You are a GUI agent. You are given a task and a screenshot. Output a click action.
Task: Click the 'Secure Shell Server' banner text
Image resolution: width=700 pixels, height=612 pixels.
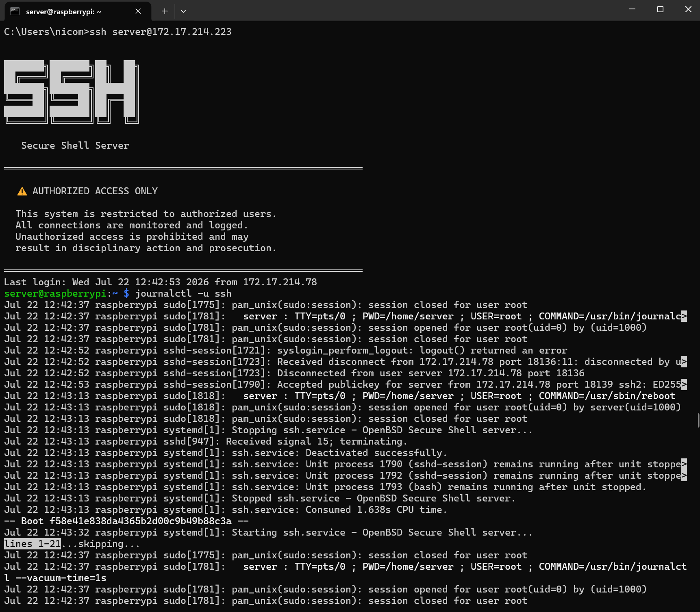point(75,145)
